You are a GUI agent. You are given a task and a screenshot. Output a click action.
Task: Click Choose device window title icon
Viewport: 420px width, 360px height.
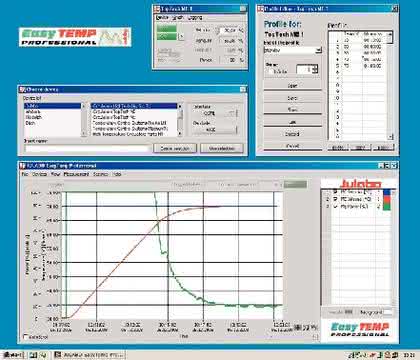coord(22,89)
